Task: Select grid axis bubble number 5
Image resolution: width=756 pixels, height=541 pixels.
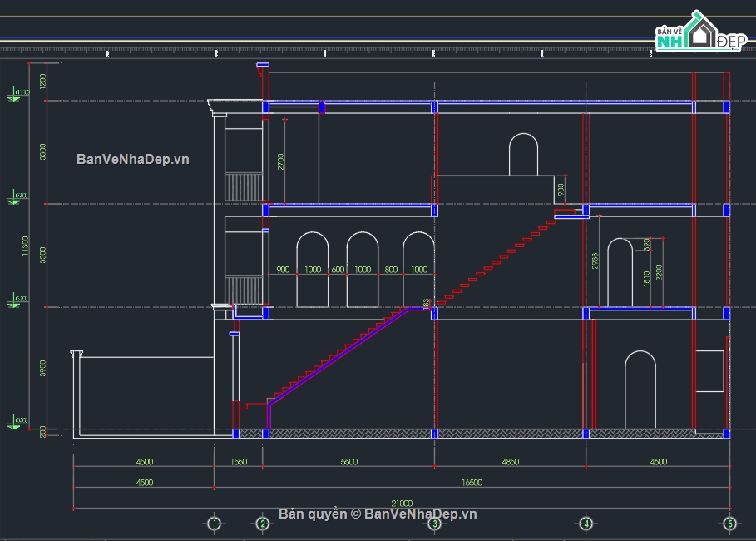Action: click(729, 524)
